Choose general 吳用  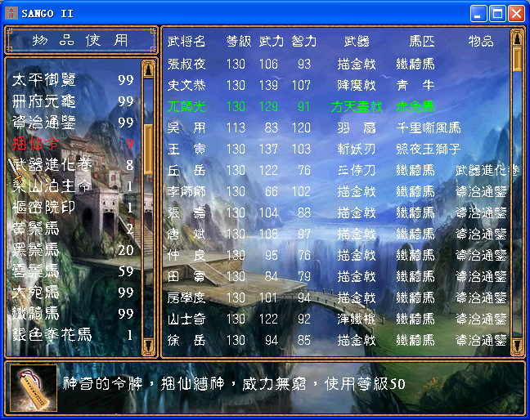186,128
